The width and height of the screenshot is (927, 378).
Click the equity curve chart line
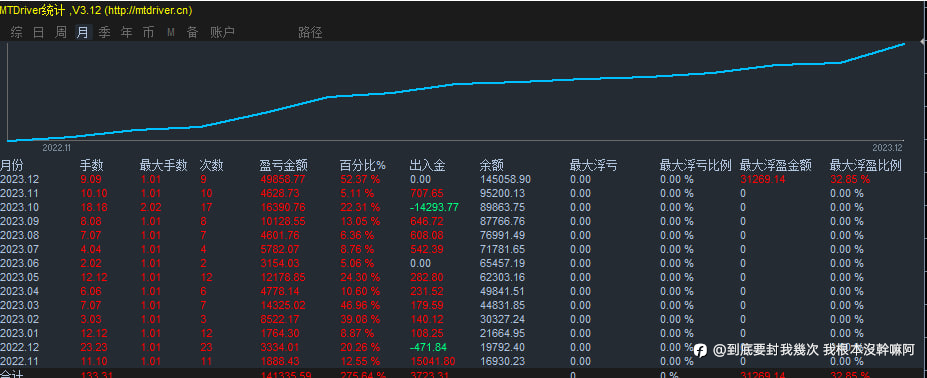455,84
